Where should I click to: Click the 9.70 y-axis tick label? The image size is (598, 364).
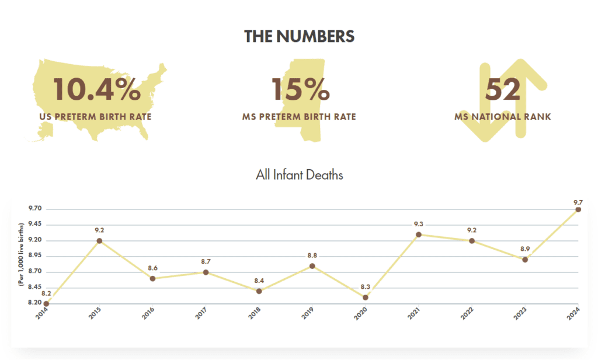(33, 209)
